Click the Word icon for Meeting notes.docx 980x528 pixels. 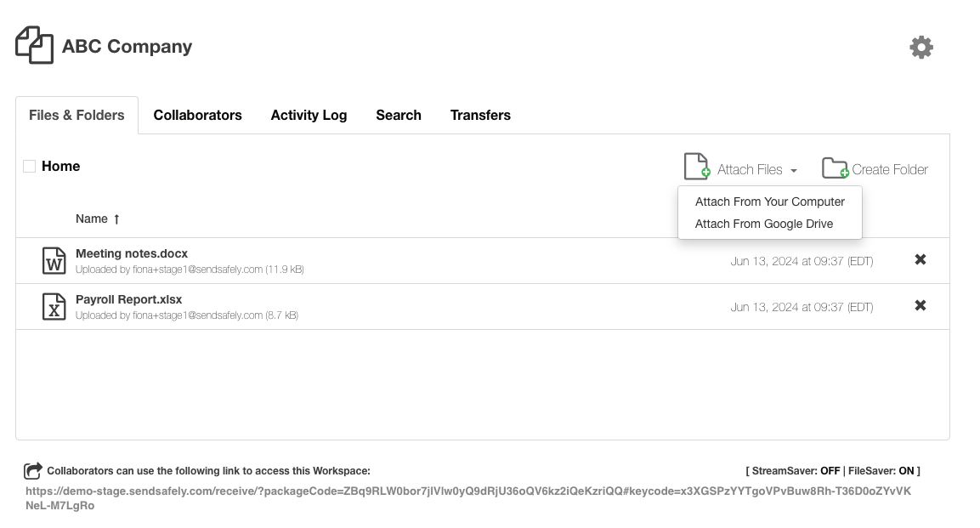[54, 261]
